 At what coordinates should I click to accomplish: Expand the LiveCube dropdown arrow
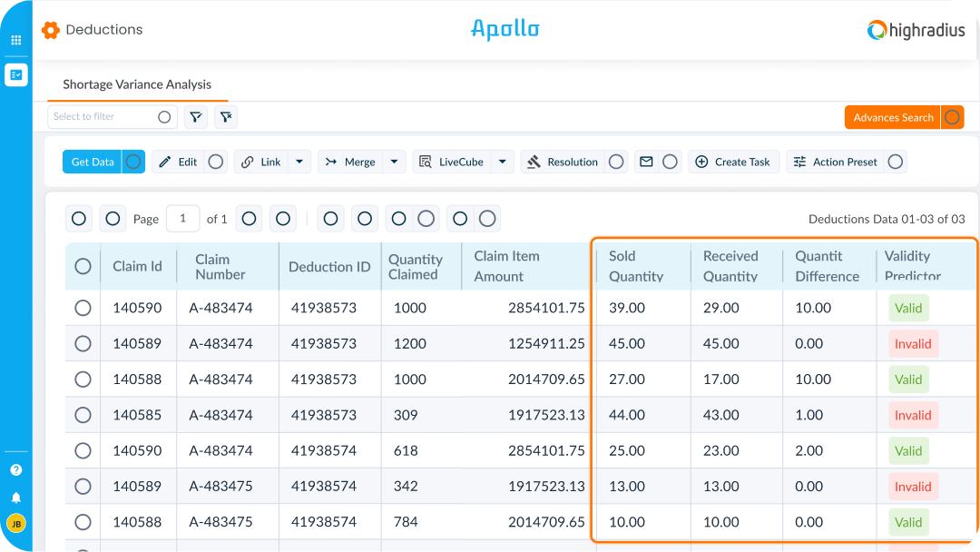[x=502, y=162]
